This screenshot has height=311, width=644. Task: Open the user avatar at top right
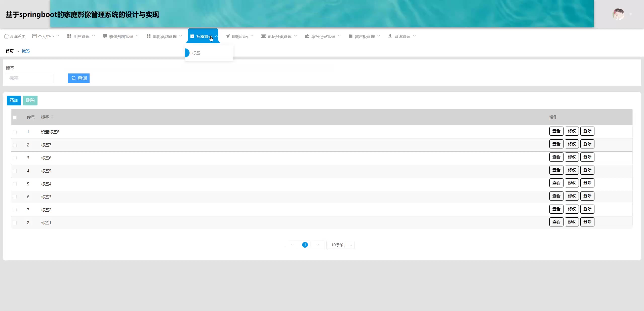point(618,14)
